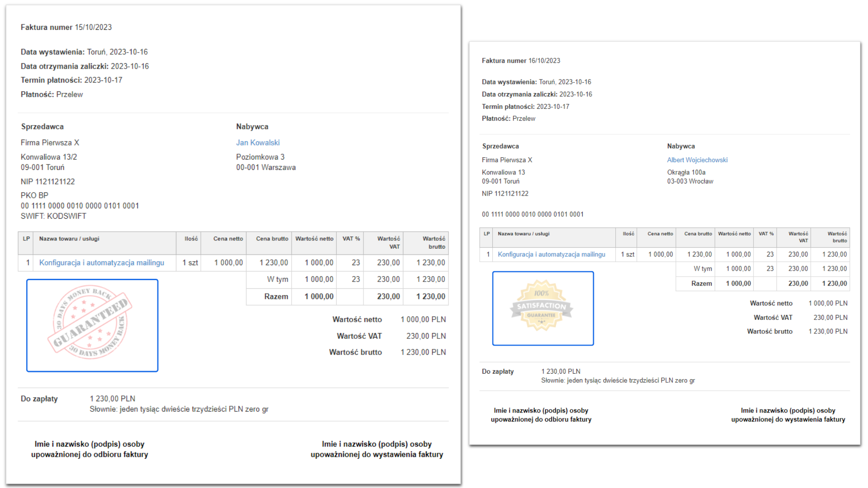Click the right invoice bank account number
Viewport: 868px width, 488px height.
click(x=533, y=214)
